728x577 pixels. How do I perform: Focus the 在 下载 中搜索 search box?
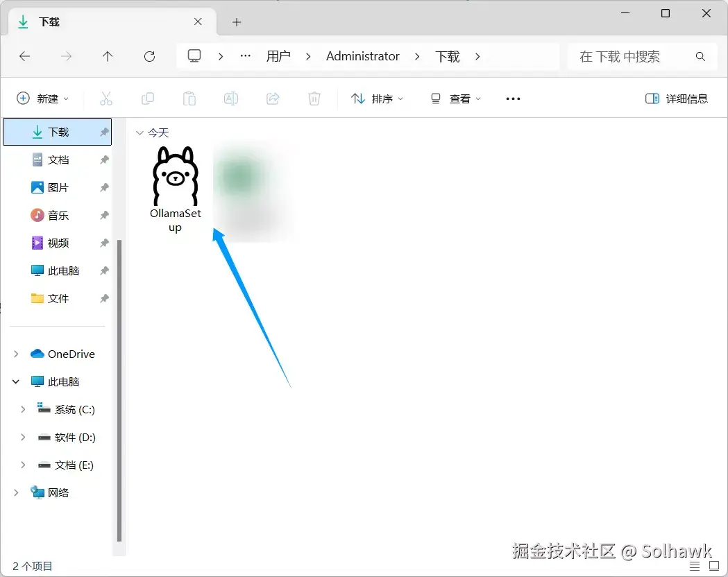tap(643, 57)
